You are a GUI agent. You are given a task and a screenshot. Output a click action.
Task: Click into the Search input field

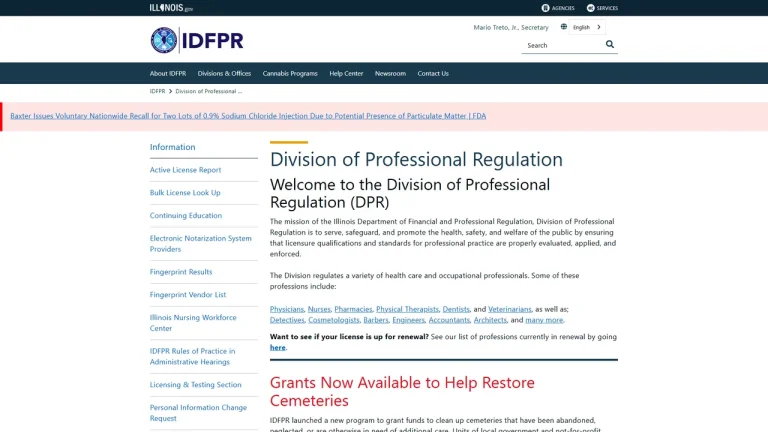(x=562, y=45)
